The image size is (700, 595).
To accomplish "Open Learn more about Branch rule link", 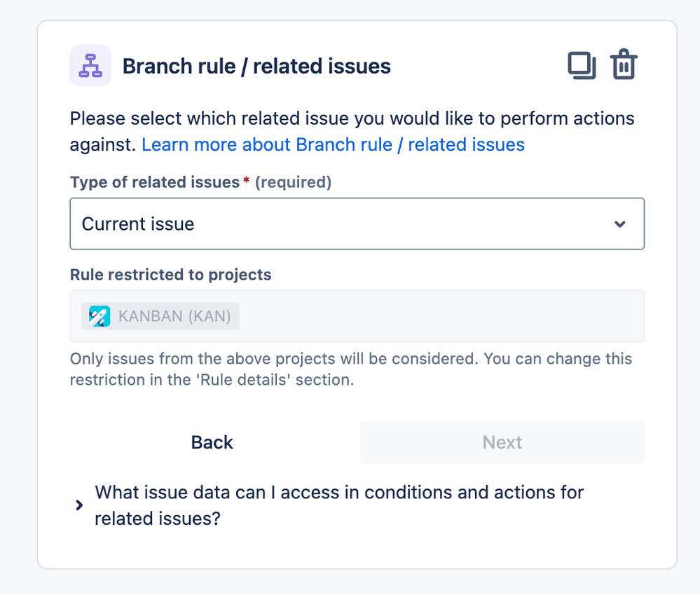I will point(333,144).
